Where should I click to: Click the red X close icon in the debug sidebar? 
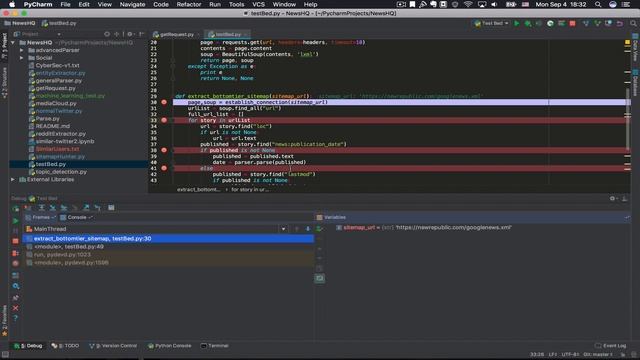(16, 308)
